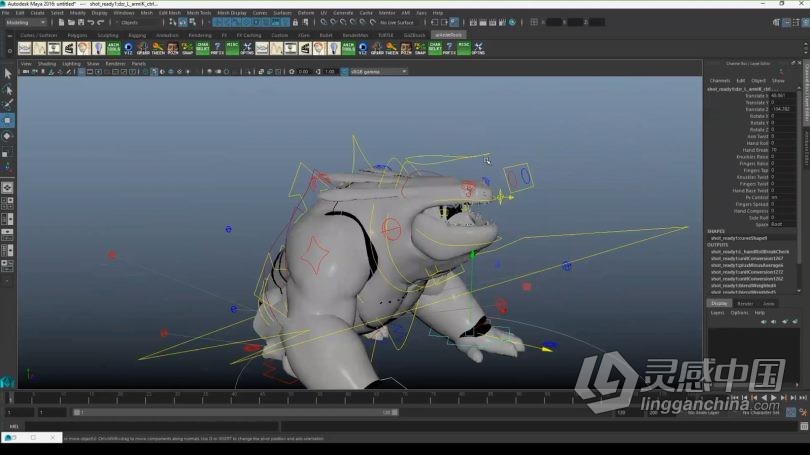Open the sRGB gamma view transform dropdown
The height and width of the screenshot is (455, 810).
[x=379, y=72]
